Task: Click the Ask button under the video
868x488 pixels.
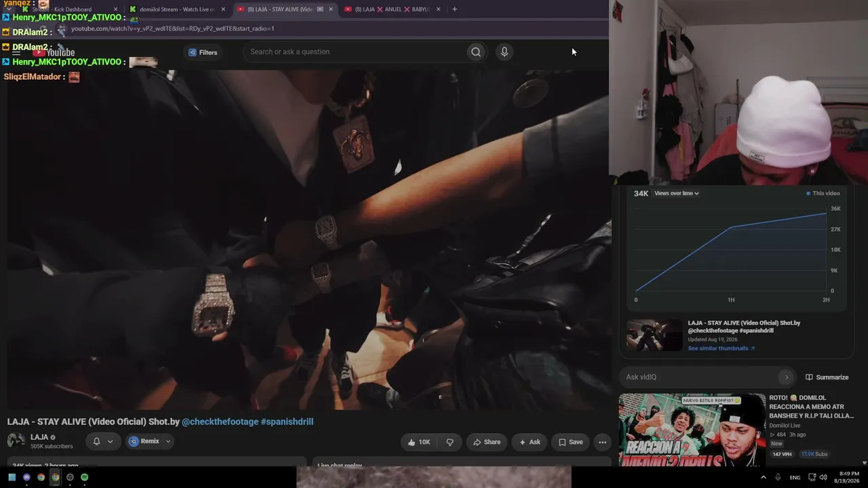Action: [x=530, y=442]
